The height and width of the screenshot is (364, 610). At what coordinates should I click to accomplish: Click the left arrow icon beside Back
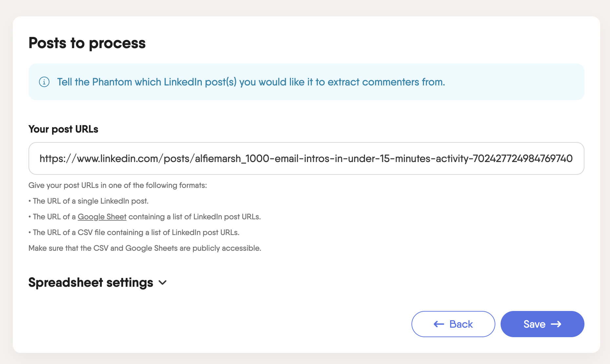pos(439,324)
